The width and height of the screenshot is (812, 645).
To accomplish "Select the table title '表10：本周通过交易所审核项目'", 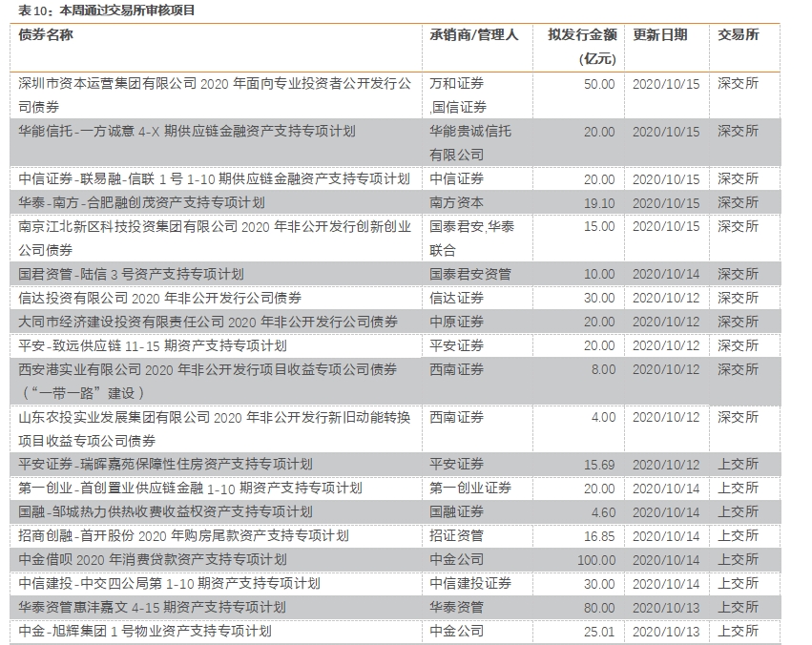I will pyautogui.click(x=106, y=10).
